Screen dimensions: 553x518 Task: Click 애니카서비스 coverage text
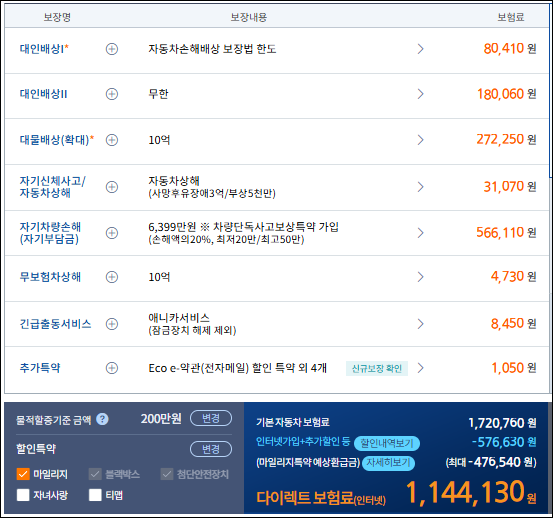tap(179, 318)
